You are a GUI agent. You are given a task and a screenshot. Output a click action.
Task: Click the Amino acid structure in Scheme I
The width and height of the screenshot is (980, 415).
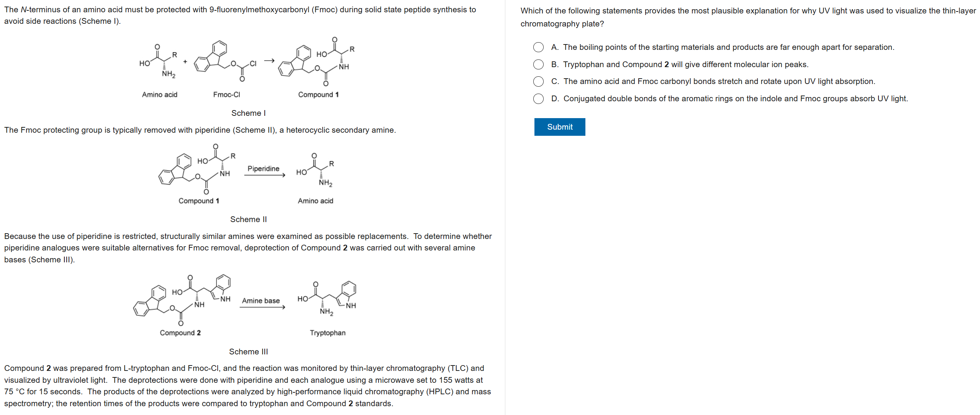[159, 62]
